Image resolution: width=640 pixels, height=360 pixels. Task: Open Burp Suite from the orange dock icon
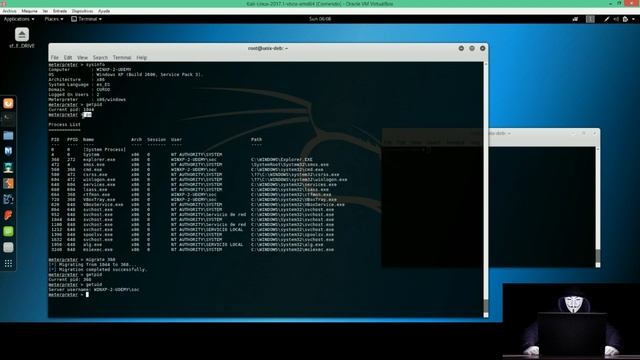(x=8, y=183)
